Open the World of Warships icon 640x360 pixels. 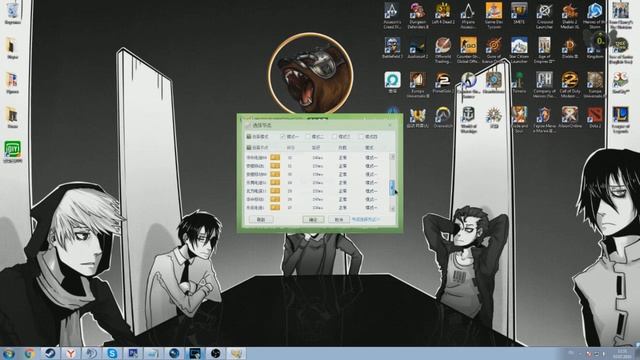click(x=468, y=119)
